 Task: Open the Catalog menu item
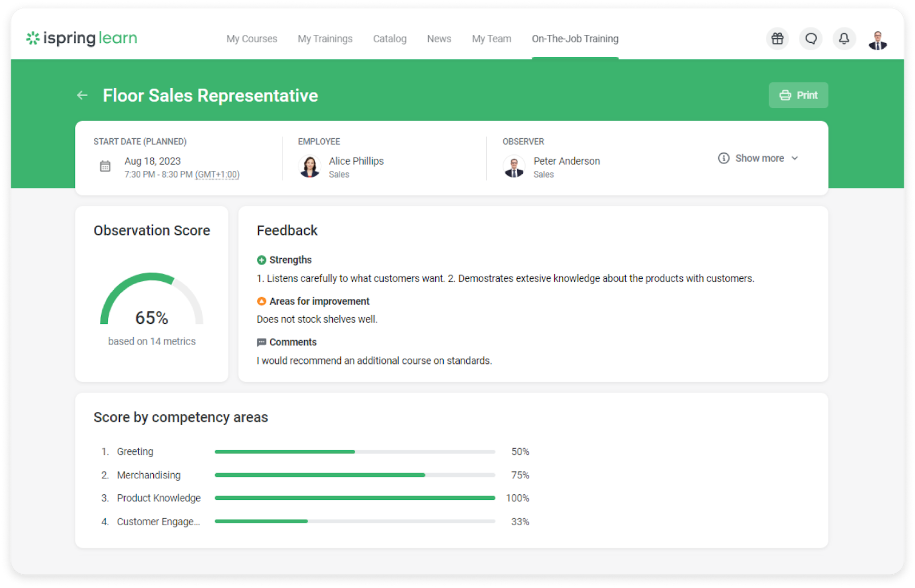tap(389, 38)
